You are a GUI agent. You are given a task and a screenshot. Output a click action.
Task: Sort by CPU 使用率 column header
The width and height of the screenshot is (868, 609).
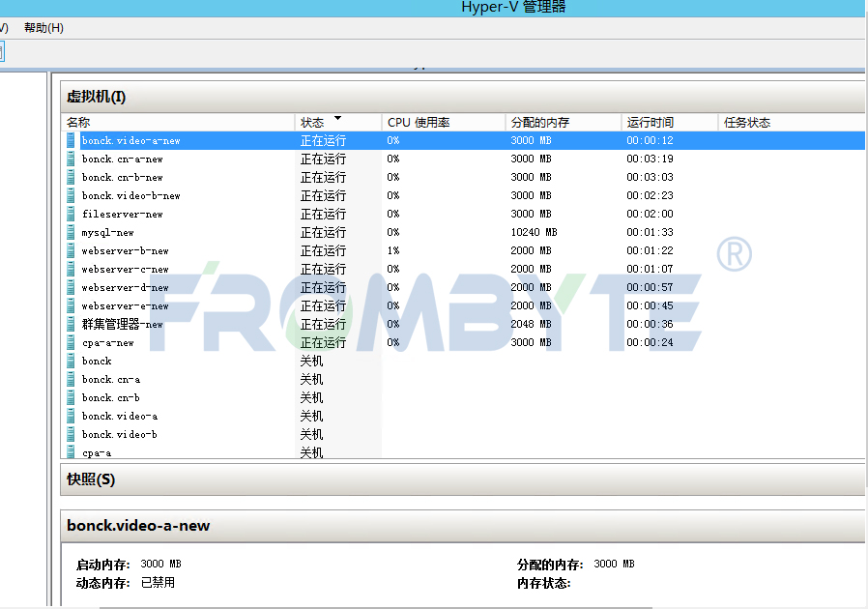pyautogui.click(x=444, y=123)
